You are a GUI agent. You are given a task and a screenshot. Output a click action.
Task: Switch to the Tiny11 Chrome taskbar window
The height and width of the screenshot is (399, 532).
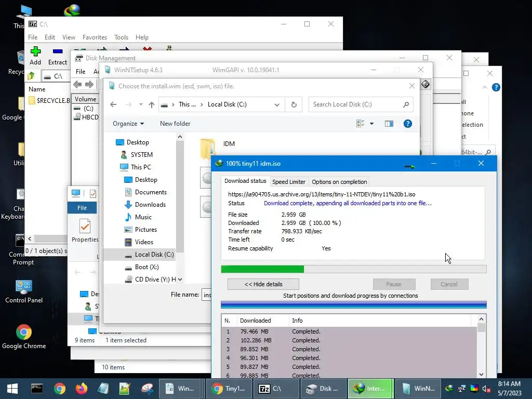(229, 389)
